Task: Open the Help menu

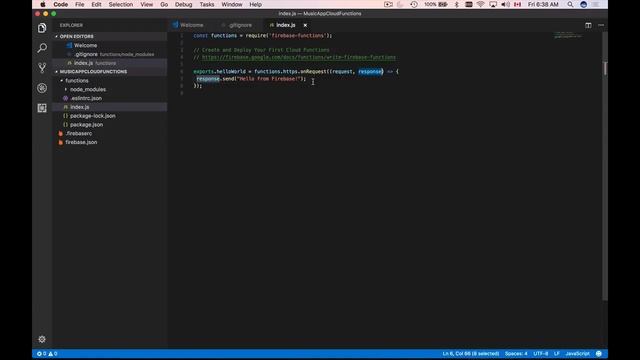Action: point(256,4)
